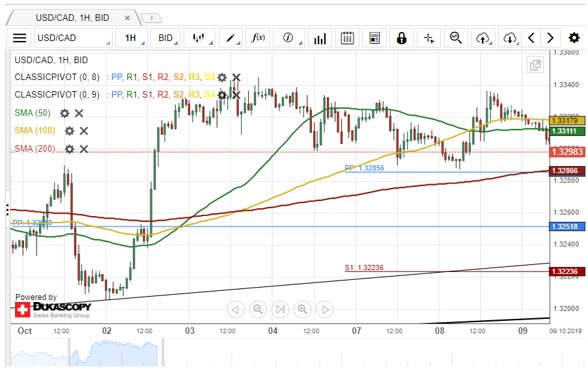Open the drawing pencil tools
588x369 pixels.
tap(232, 38)
